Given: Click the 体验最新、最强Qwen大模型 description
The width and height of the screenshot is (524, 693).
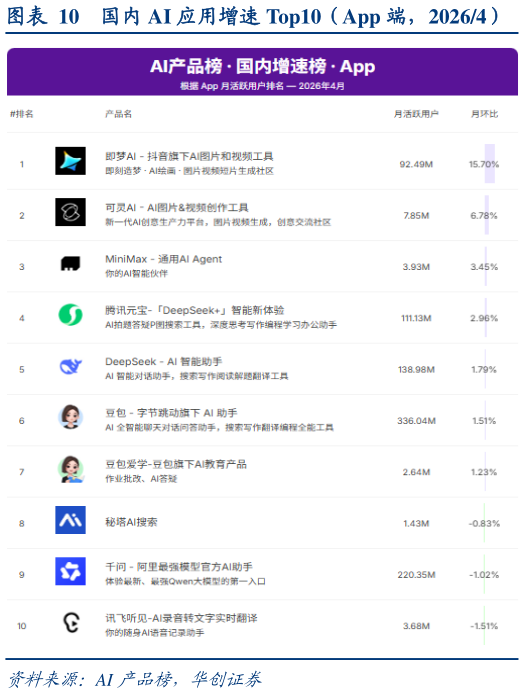Looking at the screenshot, I should (x=185, y=581).
